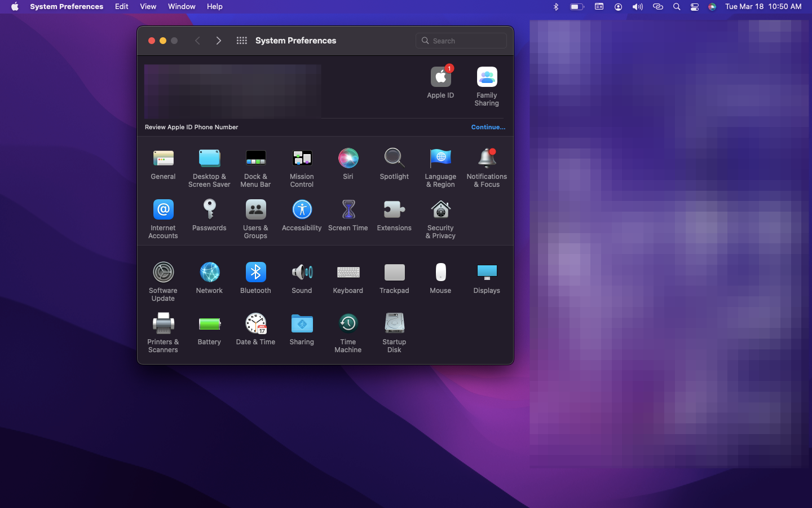Open Siri preferences
Image resolution: width=812 pixels, height=508 pixels.
(348, 165)
